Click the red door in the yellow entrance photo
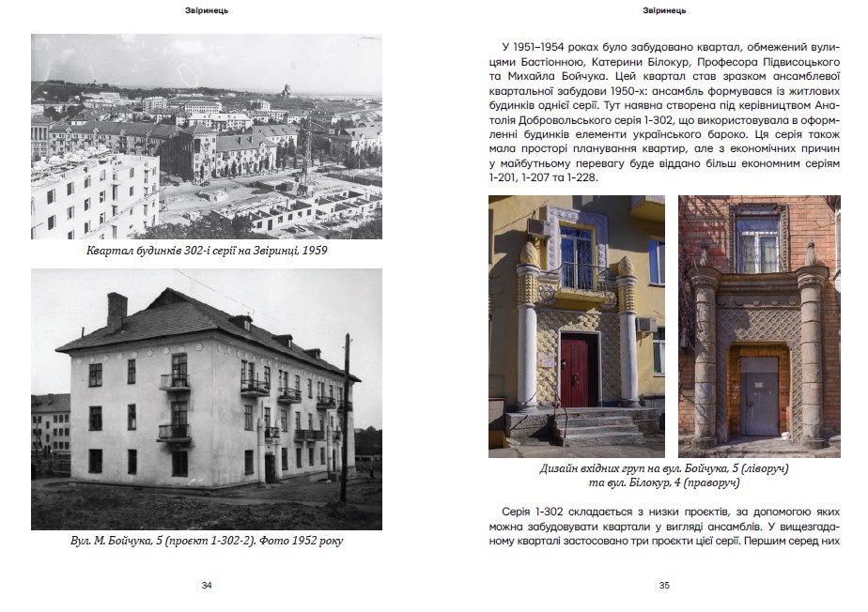The height and width of the screenshot is (612, 868). coord(574,372)
